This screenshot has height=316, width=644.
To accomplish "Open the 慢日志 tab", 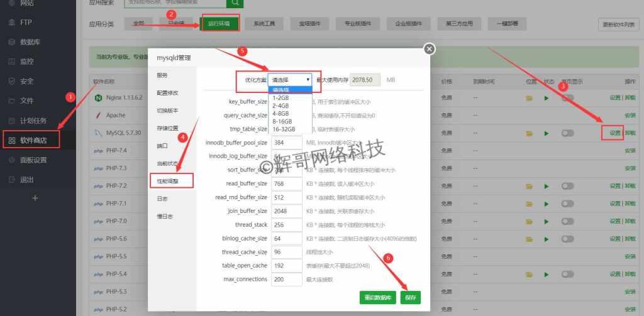I will [172, 216].
